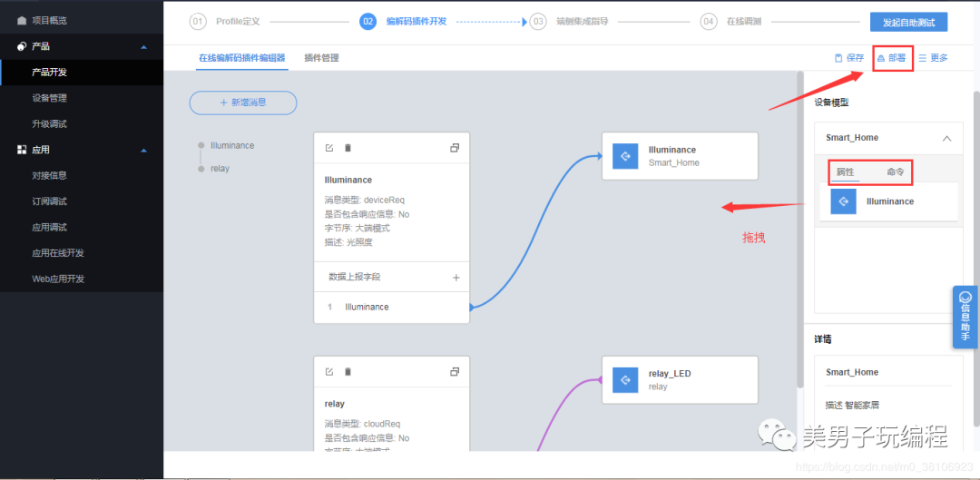Delete the Illuminance message card
The height and width of the screenshot is (480, 980).
pos(348,148)
